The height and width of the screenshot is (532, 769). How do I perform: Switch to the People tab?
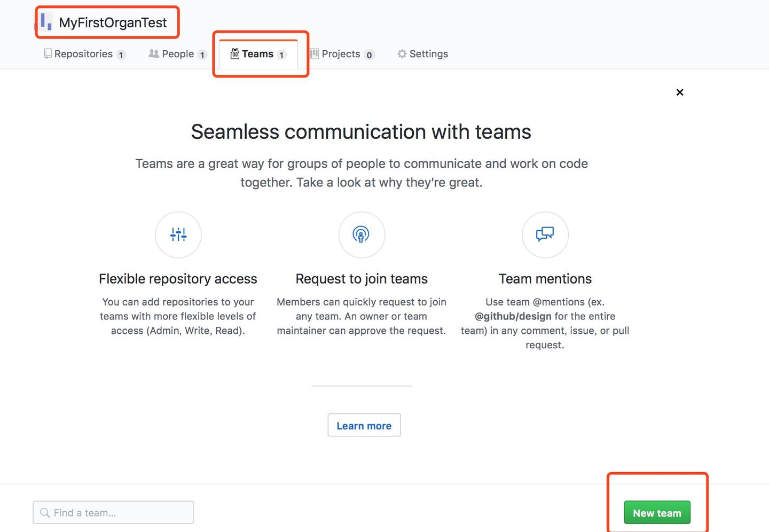[x=178, y=54]
